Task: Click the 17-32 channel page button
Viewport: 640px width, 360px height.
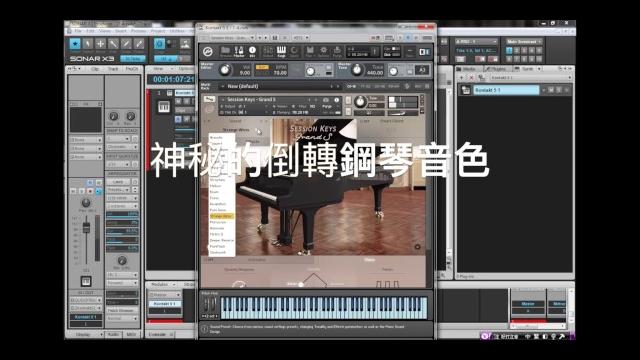Action: (x=365, y=86)
